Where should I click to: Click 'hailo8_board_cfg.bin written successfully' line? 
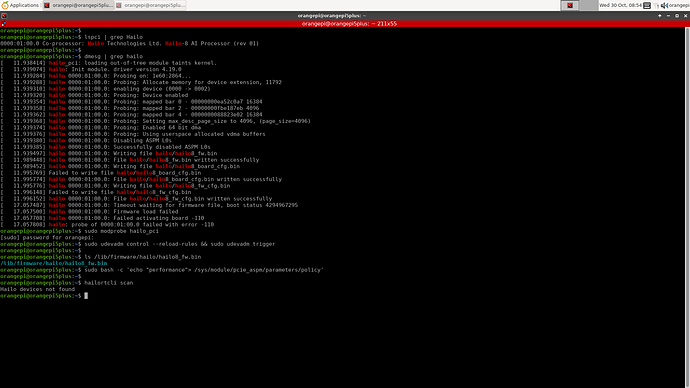[141, 179]
